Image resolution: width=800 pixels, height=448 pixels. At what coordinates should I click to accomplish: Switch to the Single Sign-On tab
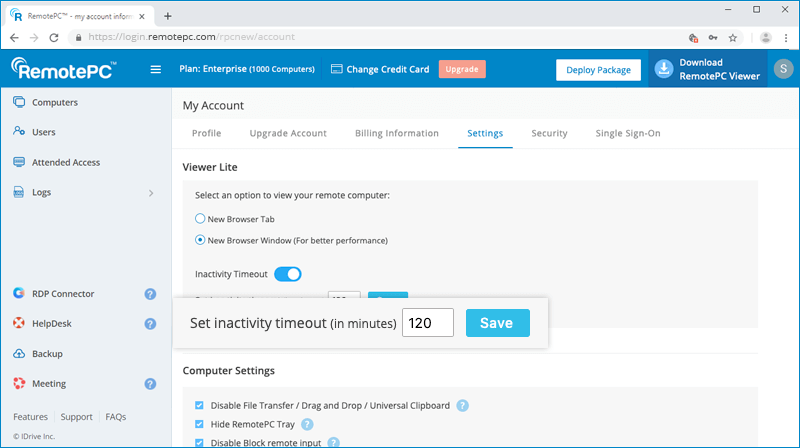click(628, 133)
